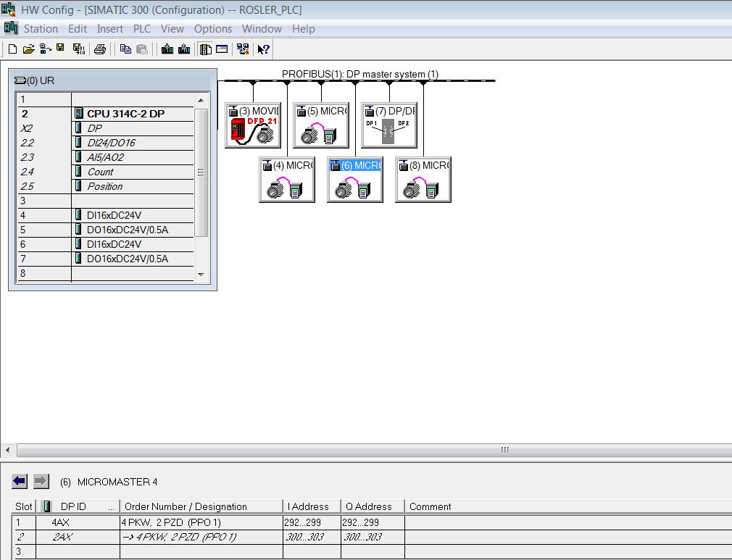Screen dimensions: 732x560
Task: Select the DP interface row X2
Action: (x=106, y=128)
